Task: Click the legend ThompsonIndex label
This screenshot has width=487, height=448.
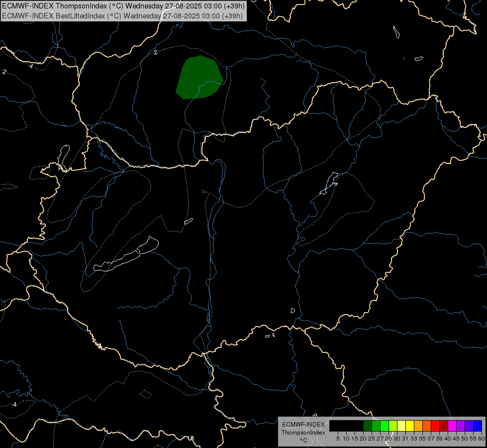Action: pos(303,433)
